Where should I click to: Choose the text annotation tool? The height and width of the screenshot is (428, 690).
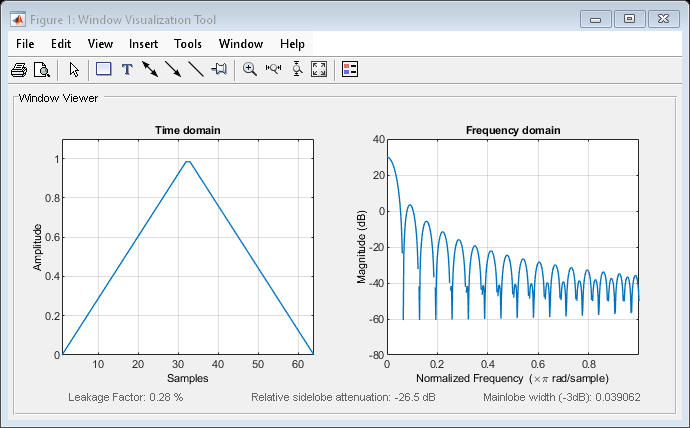click(127, 70)
